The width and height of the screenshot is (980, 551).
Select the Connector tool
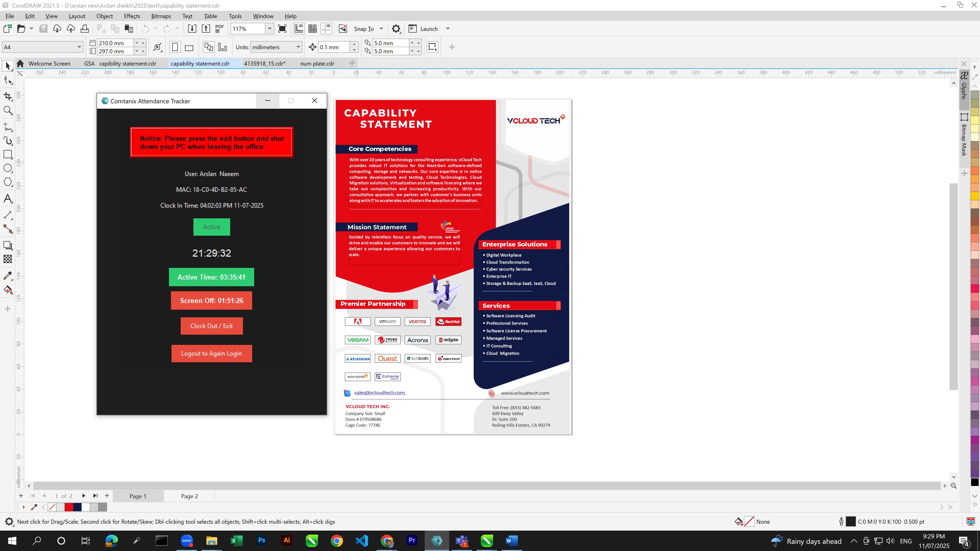coord(8,229)
